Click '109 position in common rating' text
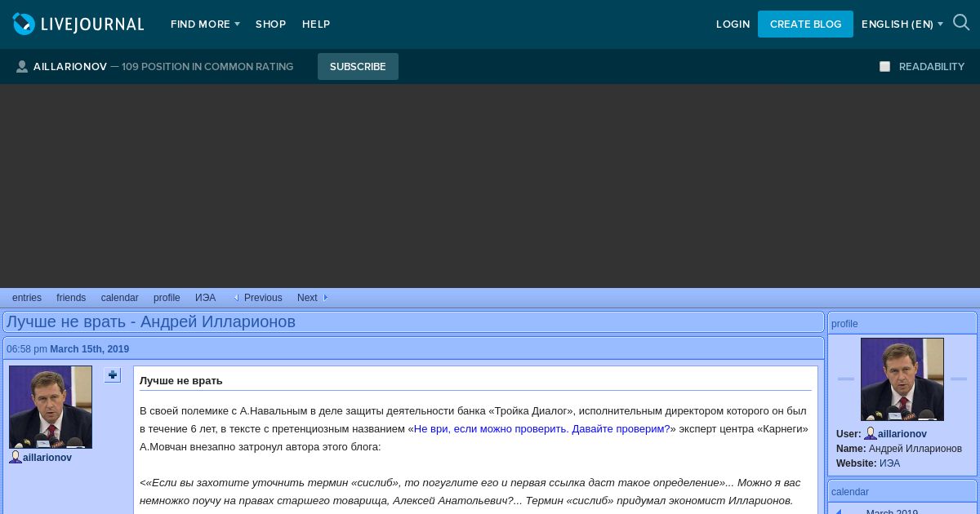 (x=207, y=67)
